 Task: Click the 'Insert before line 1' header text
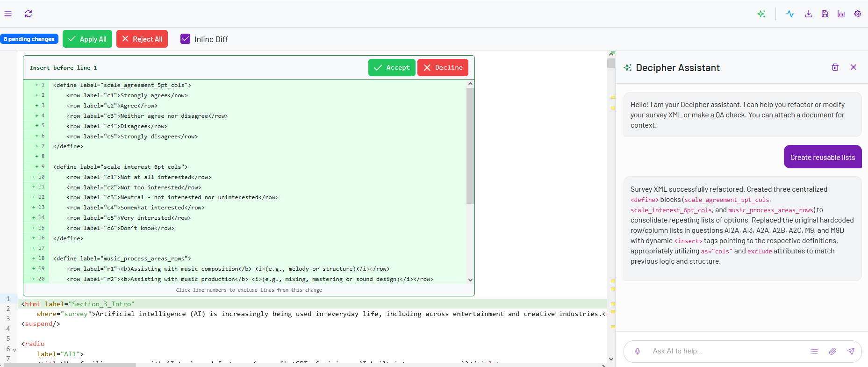pyautogui.click(x=63, y=68)
